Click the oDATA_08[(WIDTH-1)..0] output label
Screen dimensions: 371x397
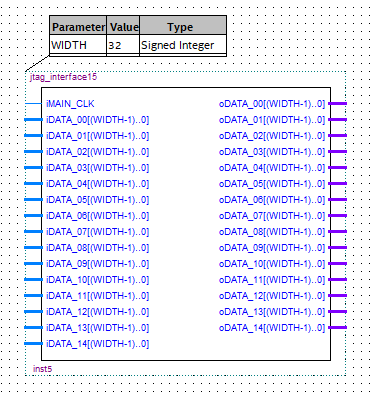coord(272,232)
